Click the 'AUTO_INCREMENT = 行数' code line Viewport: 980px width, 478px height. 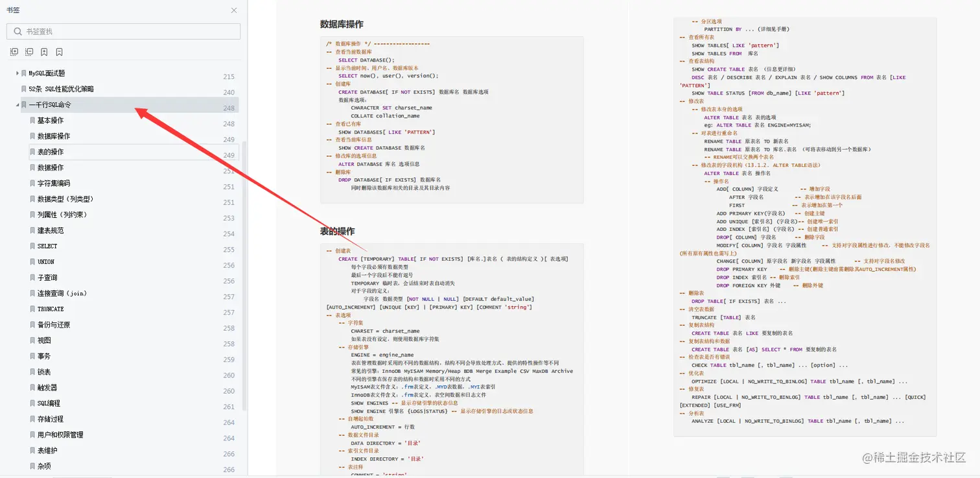[382, 427]
